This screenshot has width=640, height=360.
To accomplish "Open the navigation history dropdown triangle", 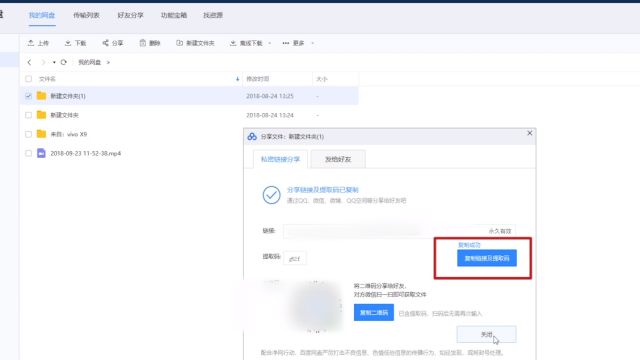I will tap(54, 62).
